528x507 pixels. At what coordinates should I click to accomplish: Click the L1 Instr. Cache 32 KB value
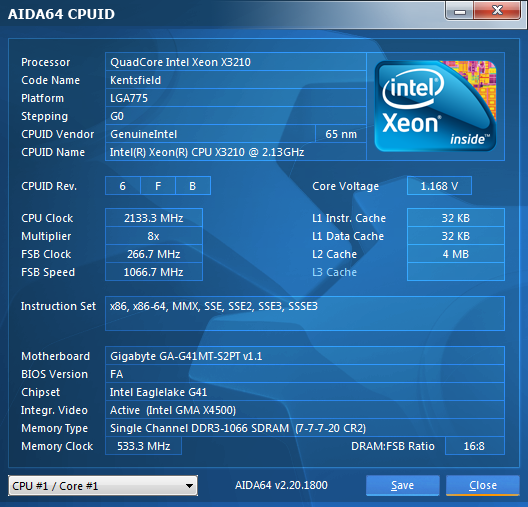pos(456,218)
